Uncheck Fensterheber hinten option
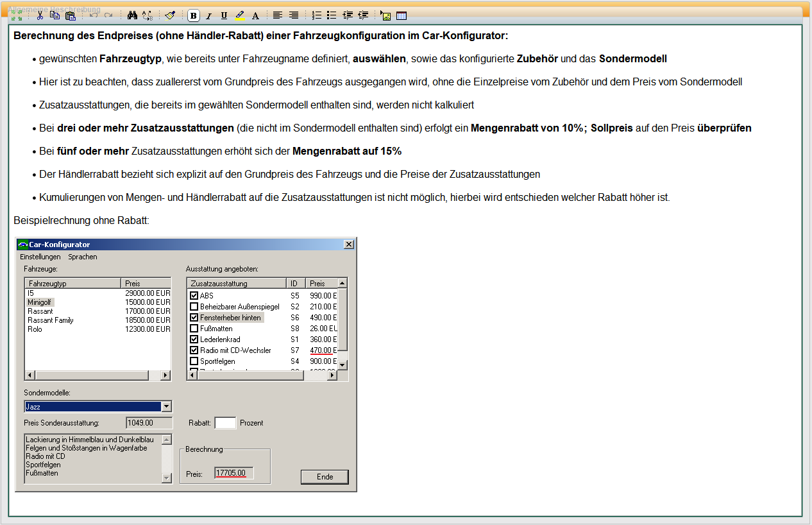The image size is (812, 525). coord(194,318)
